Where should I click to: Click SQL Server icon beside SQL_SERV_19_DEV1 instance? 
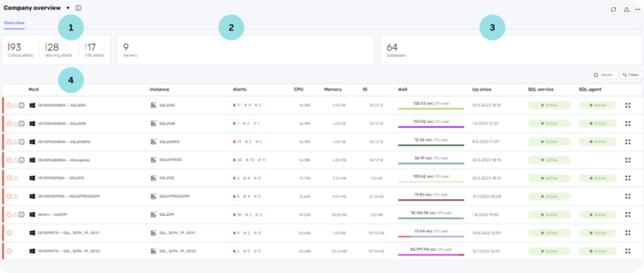tap(153, 233)
